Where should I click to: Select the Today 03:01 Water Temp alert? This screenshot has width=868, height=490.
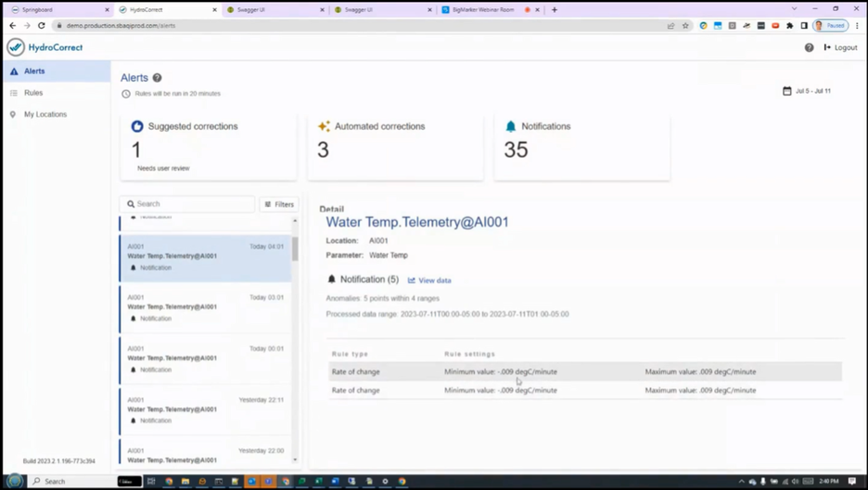click(x=205, y=308)
